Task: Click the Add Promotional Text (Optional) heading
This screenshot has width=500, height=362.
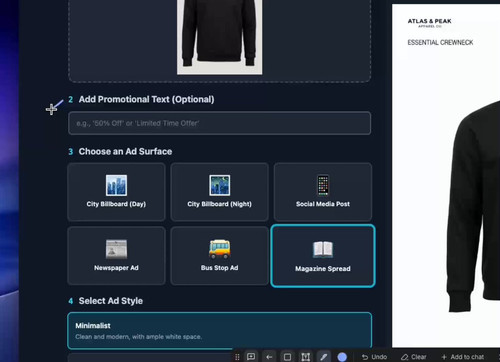Action: click(146, 99)
